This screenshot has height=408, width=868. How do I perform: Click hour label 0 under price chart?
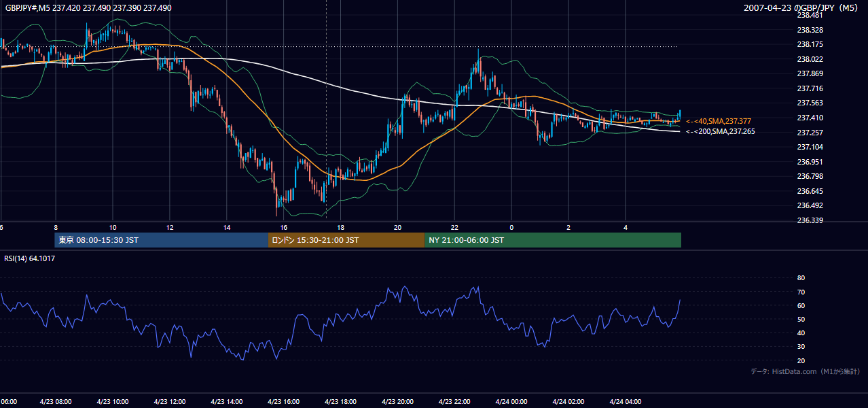[x=512, y=227]
